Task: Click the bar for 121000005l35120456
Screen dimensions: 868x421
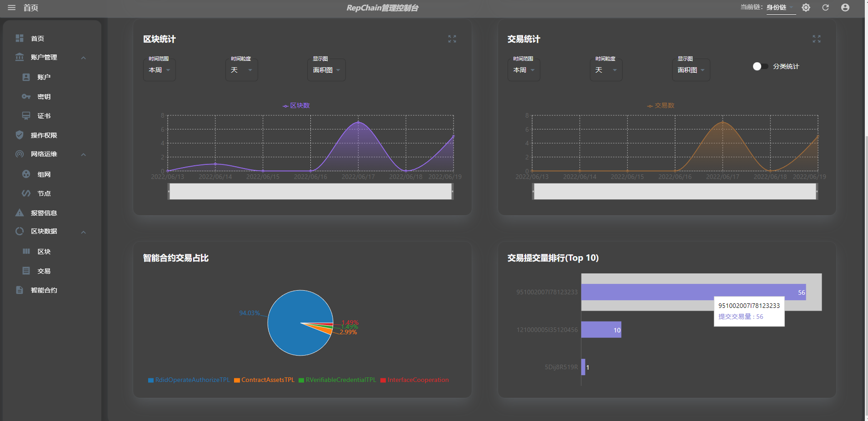Action: 601,330
